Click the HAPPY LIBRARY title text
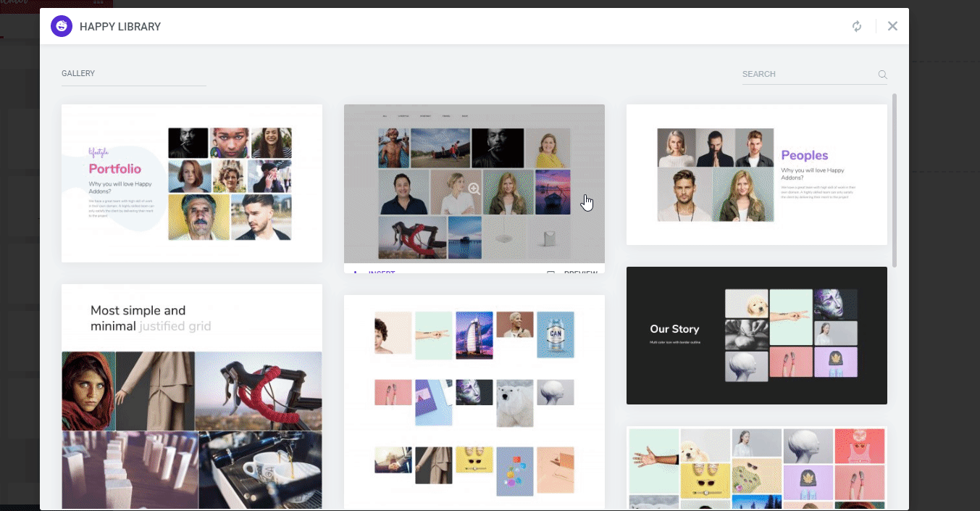The width and height of the screenshot is (980, 511). (120, 27)
